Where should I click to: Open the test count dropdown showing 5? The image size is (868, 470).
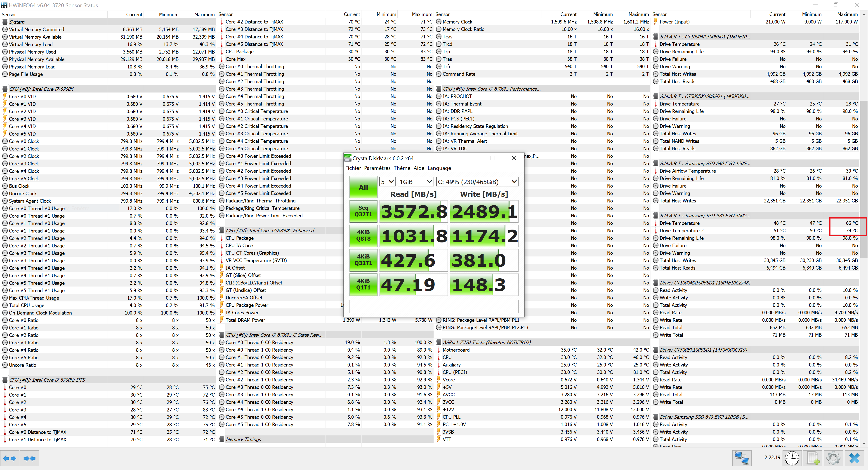click(387, 182)
